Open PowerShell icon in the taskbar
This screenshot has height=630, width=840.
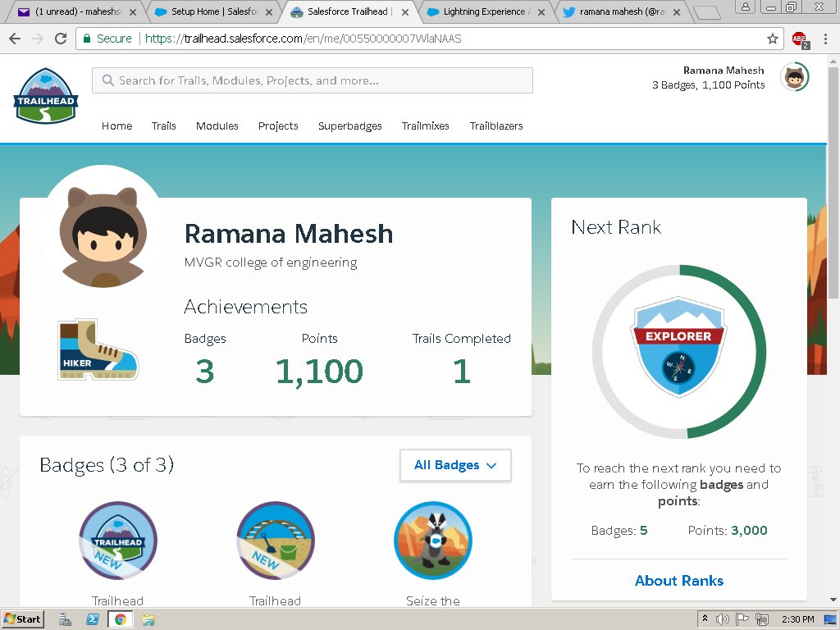point(92,620)
